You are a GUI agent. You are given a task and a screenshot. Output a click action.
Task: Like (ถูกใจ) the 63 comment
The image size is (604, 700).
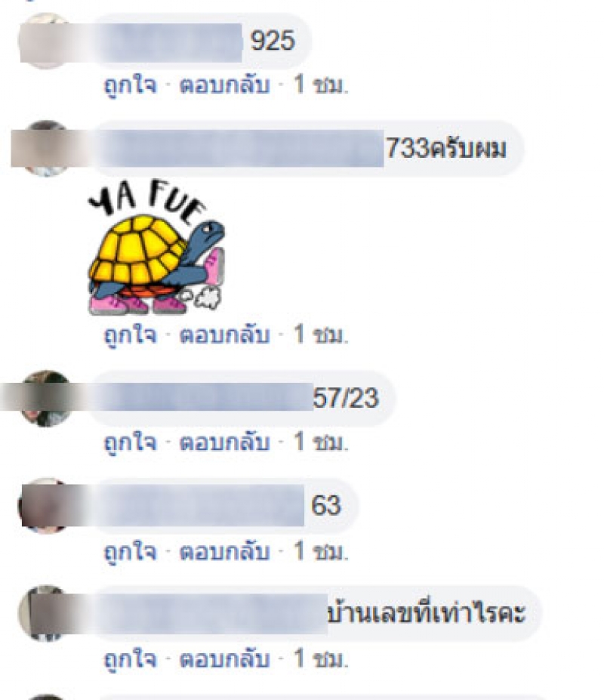pyautogui.click(x=131, y=551)
